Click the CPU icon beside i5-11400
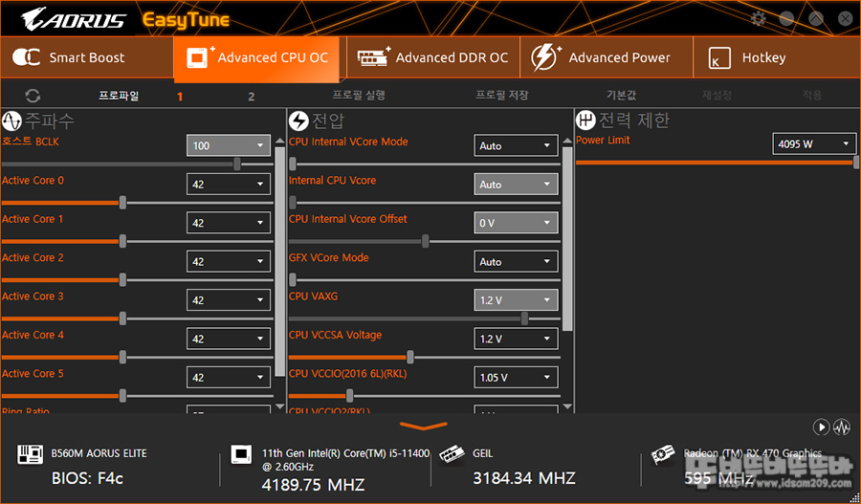 pyautogui.click(x=241, y=454)
